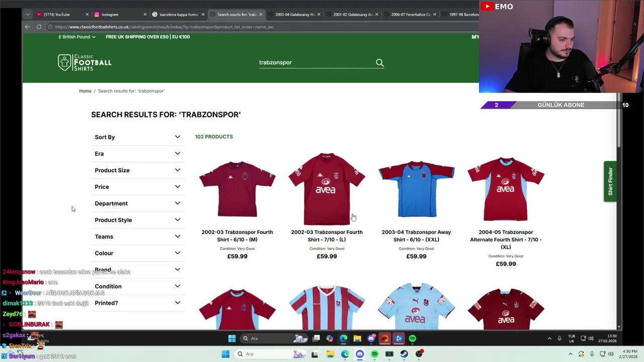This screenshot has width=644, height=362.
Task: Open Task View on the dark taskbar
Action: (x=316, y=338)
